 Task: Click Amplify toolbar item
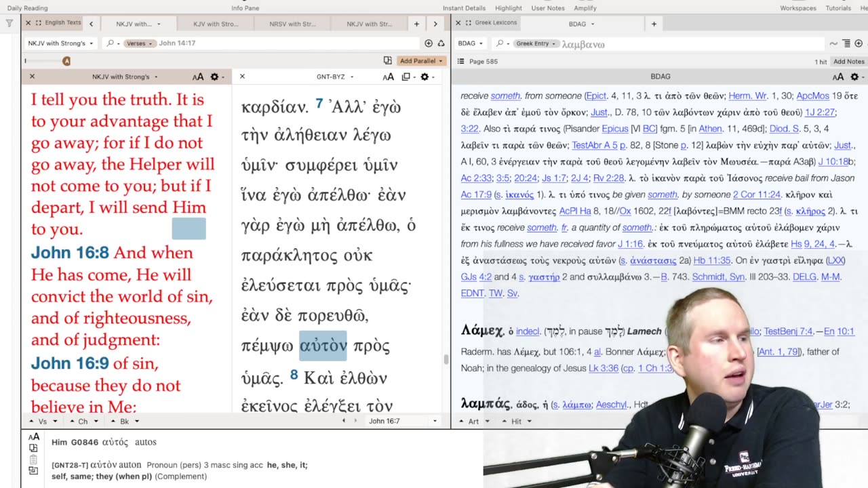pos(585,8)
